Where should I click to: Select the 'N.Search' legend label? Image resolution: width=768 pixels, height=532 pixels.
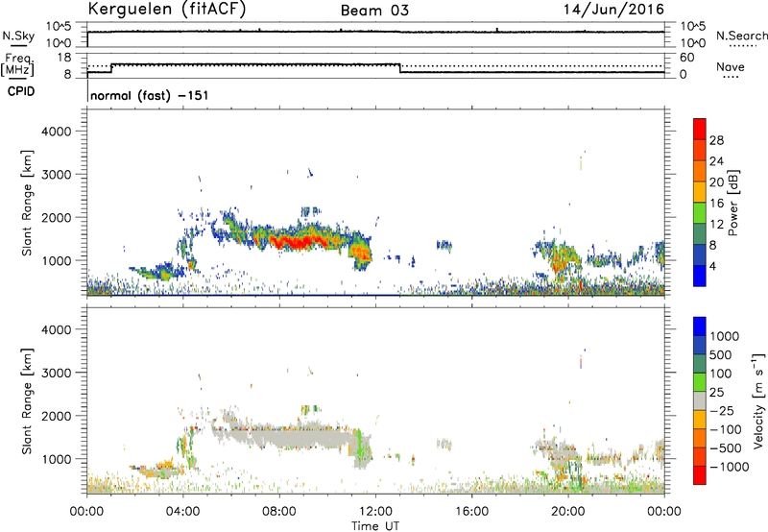[741, 36]
